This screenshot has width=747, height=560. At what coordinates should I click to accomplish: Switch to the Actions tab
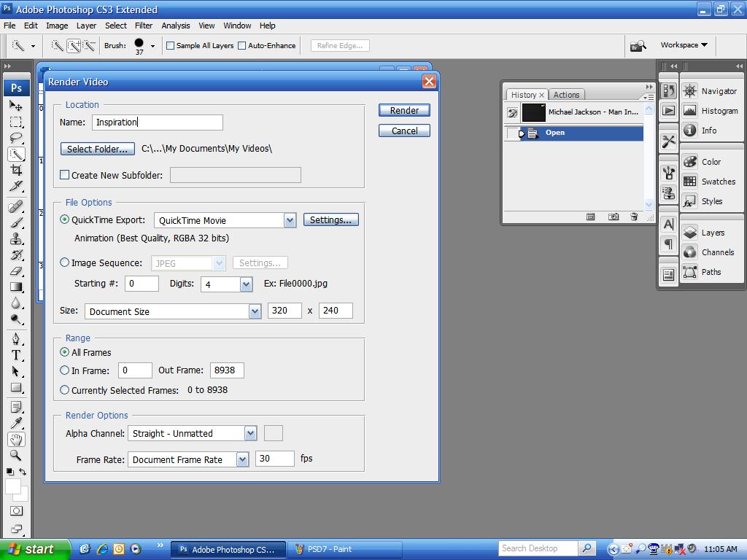(566, 95)
